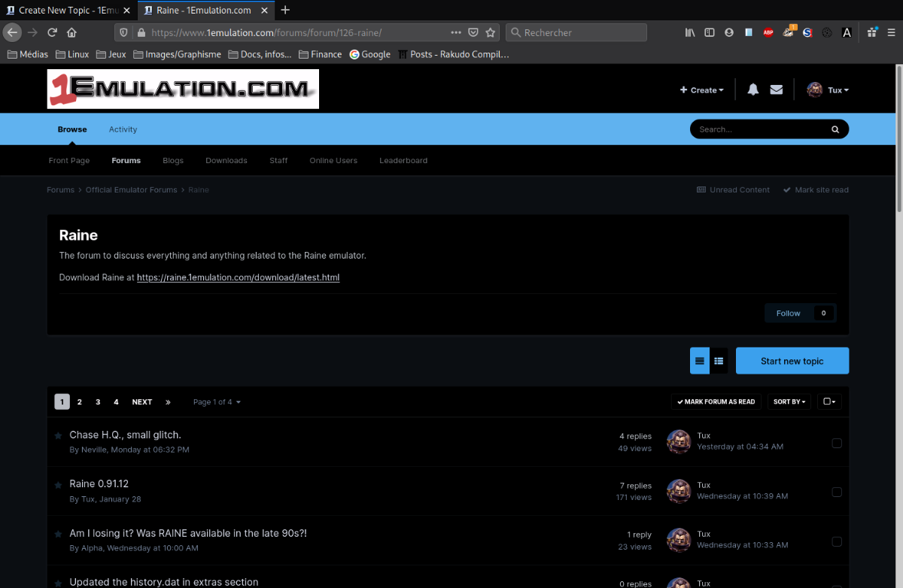Open the browser home page icon
The width and height of the screenshot is (903, 588).
[x=71, y=32]
